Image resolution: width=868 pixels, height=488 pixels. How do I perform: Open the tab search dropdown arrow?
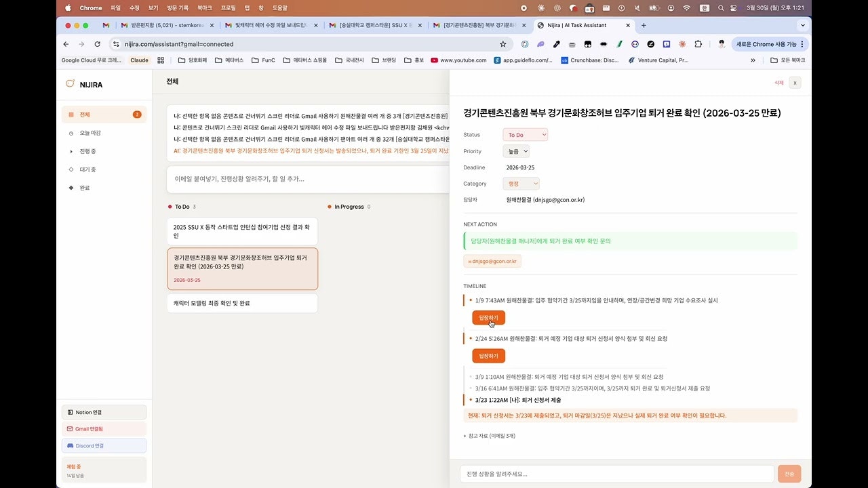(803, 25)
